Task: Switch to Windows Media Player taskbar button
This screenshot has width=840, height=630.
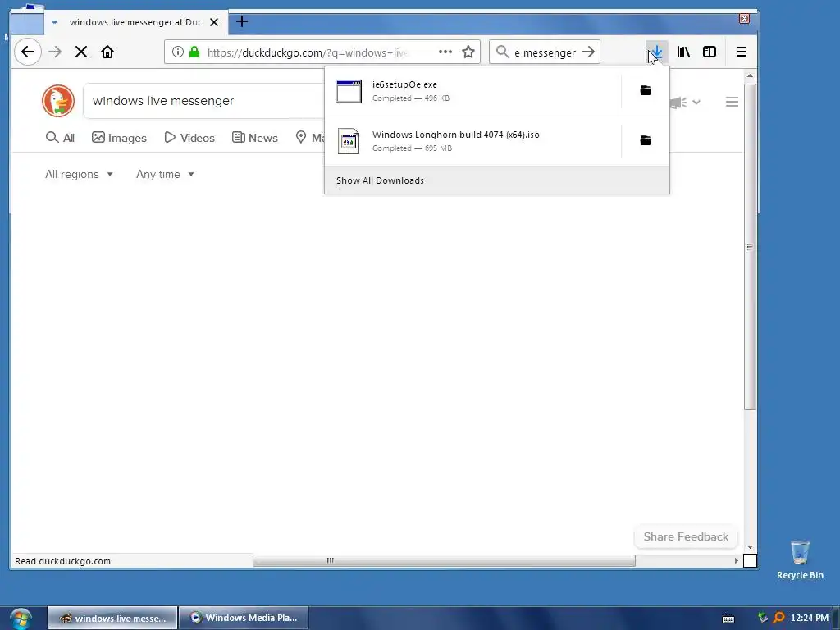Action: click(244, 618)
